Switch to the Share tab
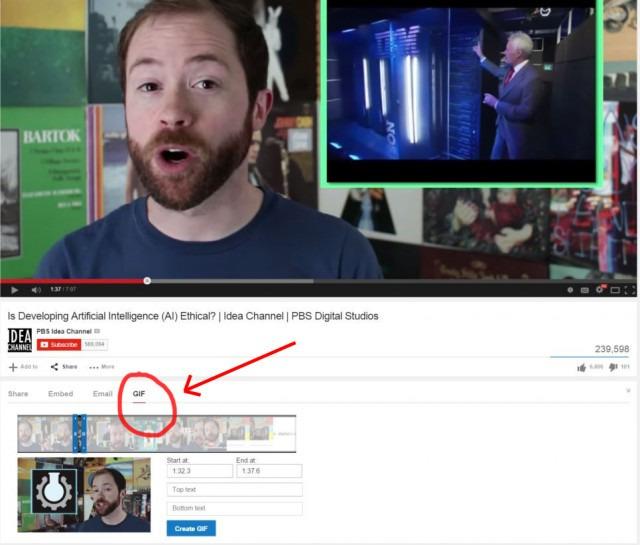Viewport: 640px width, 545px height. (18, 394)
